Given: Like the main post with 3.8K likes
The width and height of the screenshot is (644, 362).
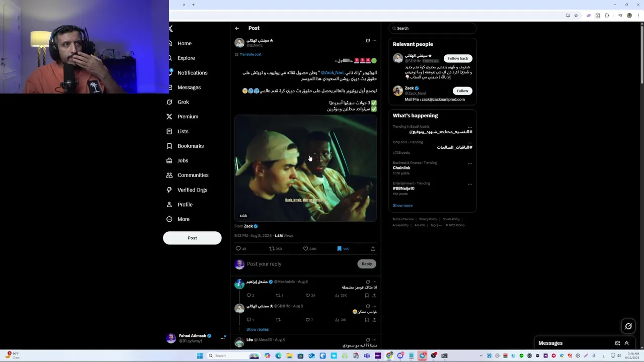Looking at the screenshot, I should click(305, 248).
